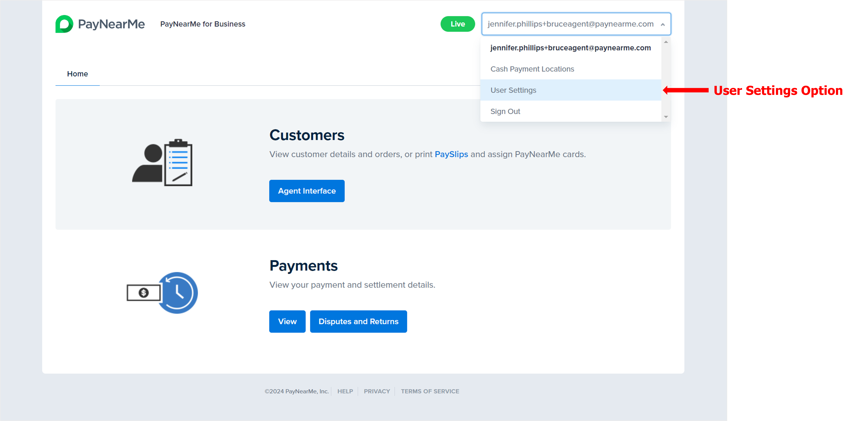Open User Settings from the dropdown

(513, 90)
